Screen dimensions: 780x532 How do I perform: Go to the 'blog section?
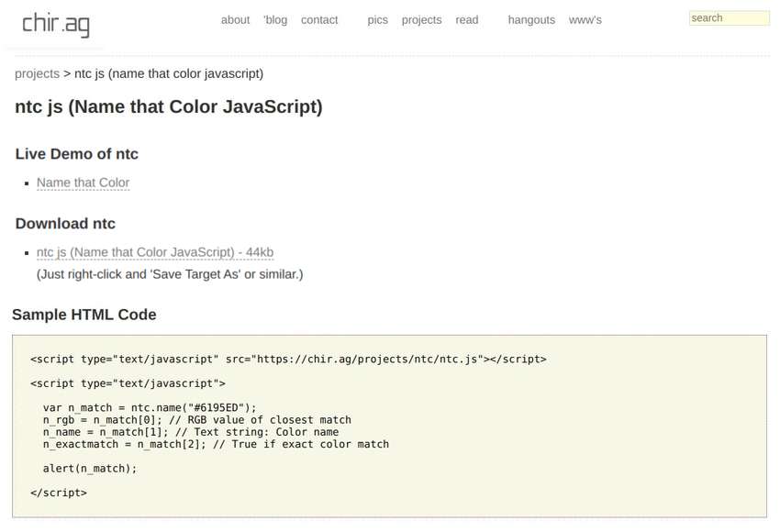(275, 20)
